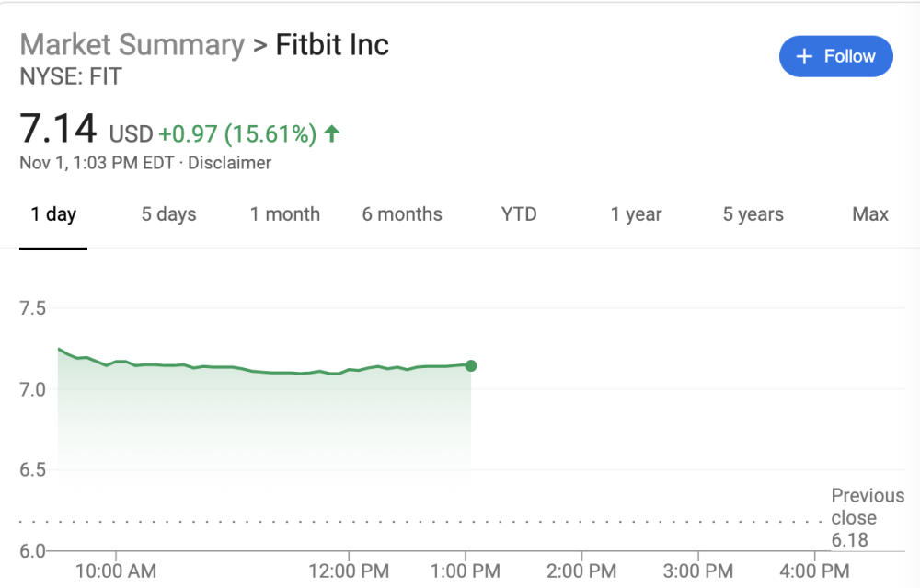Open the Market Summary breadcrumb
The width and height of the screenshot is (920, 588).
coord(132,45)
